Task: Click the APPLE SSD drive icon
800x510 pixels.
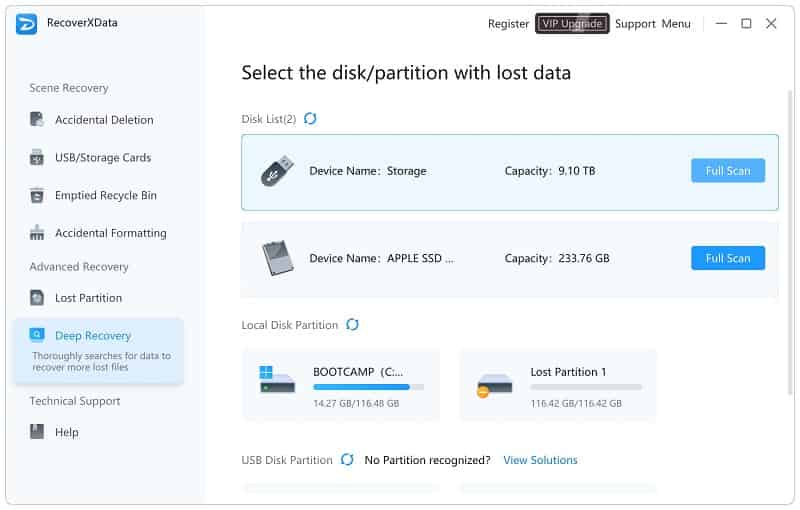Action: [x=277, y=258]
